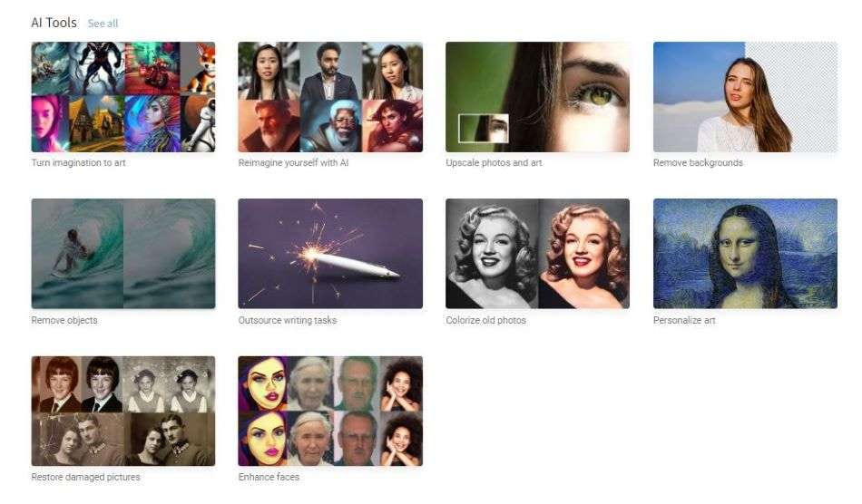
Task: Open the Colorize old photos thumbnail
Action: pos(538,254)
